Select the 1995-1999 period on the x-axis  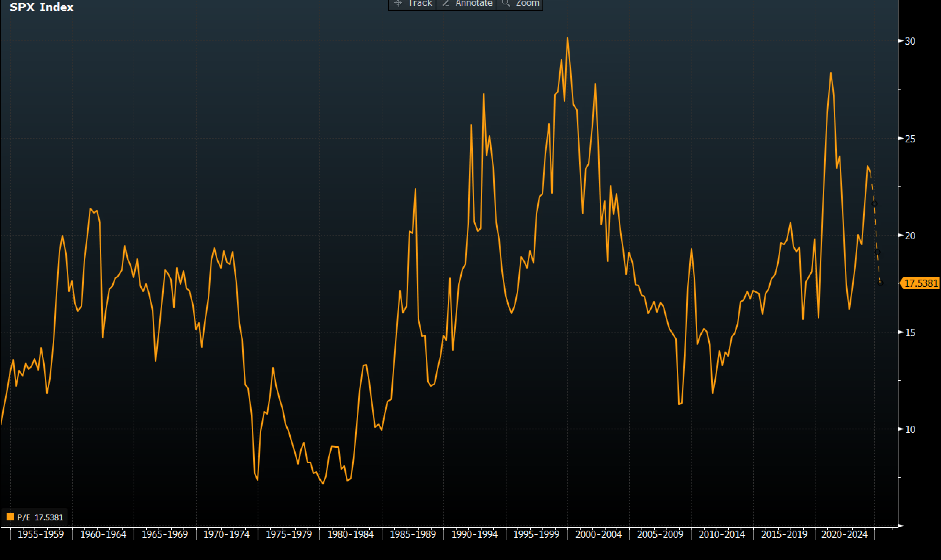536,534
